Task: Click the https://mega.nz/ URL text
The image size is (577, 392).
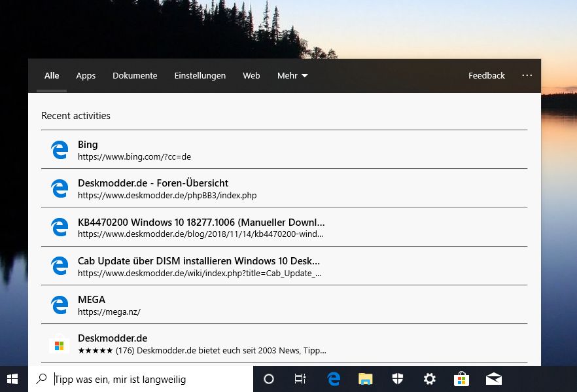Action: coord(109,312)
